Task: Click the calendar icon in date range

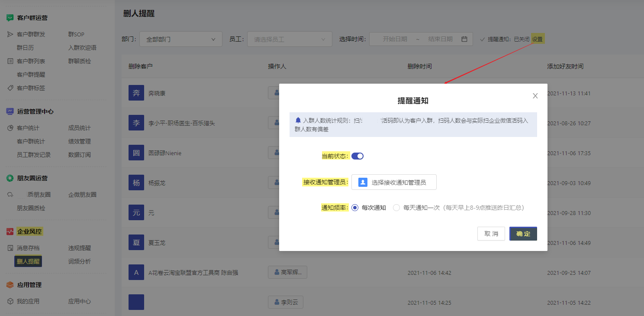Action: 464,39
